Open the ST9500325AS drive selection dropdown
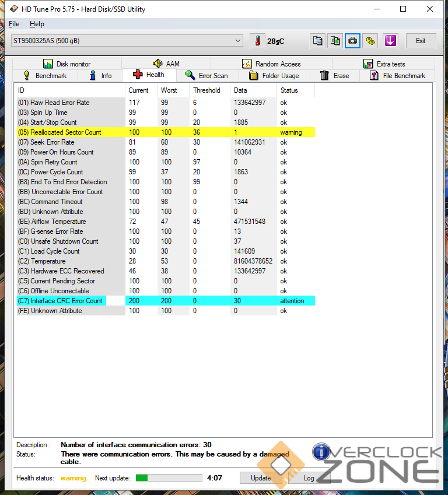The width and height of the screenshot is (448, 495). 127,41
